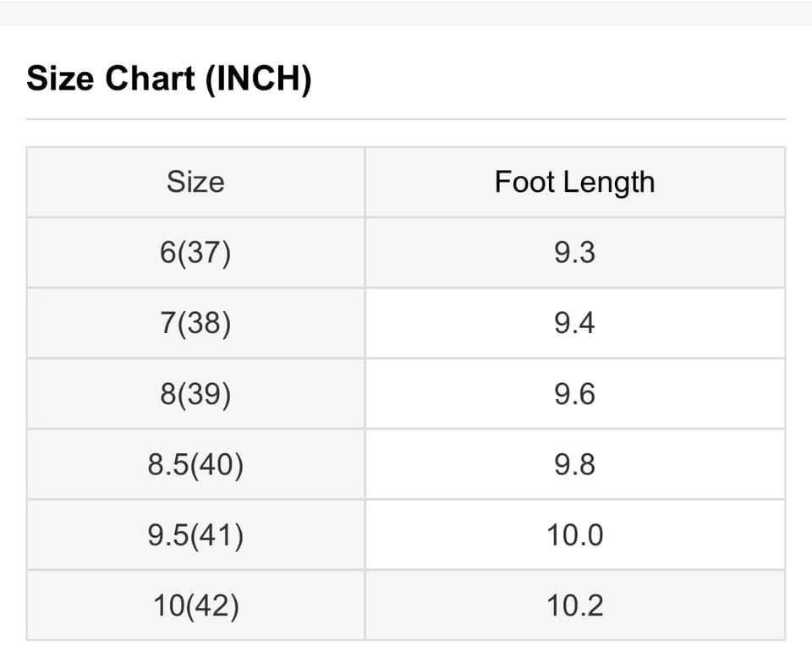This screenshot has height=646, width=812.
Task: Select the 9.8 foot length value
Action: [x=574, y=464]
